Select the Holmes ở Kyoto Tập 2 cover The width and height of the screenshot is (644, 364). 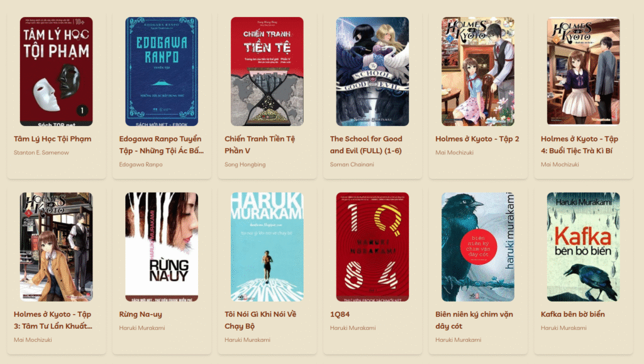coord(478,72)
